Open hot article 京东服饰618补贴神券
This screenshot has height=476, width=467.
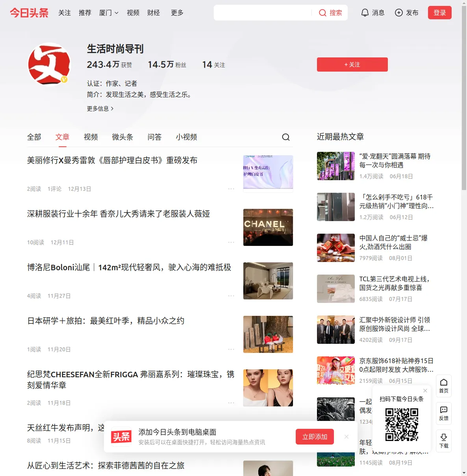point(397,365)
